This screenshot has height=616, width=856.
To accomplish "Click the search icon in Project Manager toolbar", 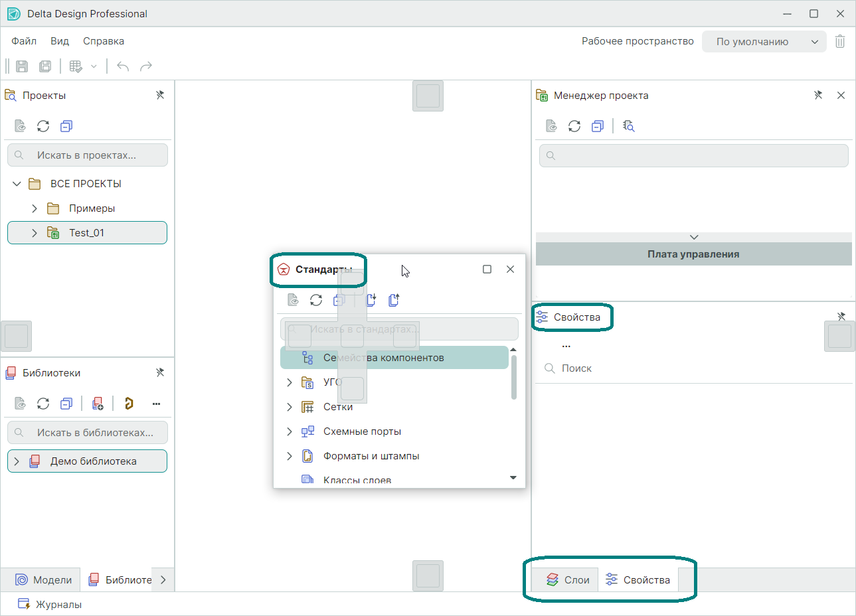I will [x=629, y=126].
